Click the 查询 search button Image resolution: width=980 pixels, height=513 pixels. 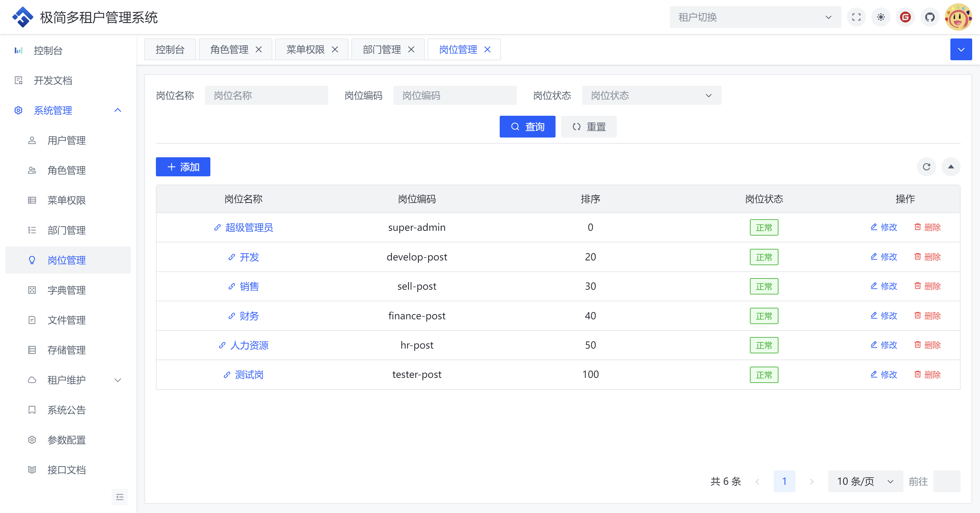[527, 127]
